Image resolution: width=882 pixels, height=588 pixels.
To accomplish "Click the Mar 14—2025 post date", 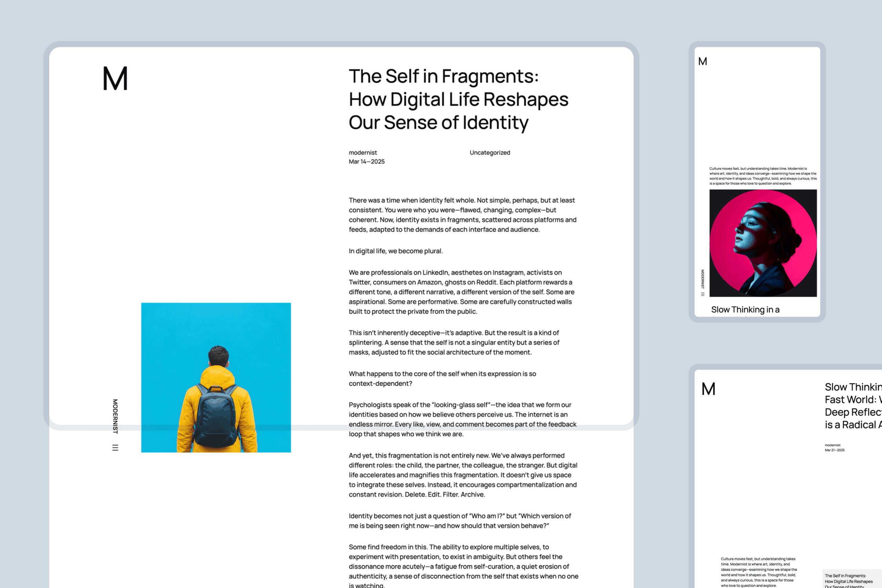I will coord(366,162).
